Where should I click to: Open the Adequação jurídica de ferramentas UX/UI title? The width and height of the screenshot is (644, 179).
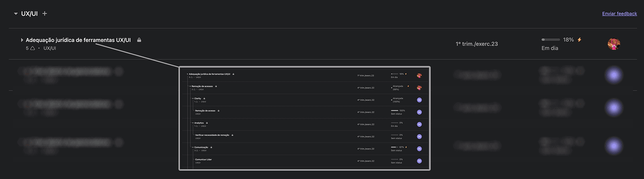(x=78, y=40)
